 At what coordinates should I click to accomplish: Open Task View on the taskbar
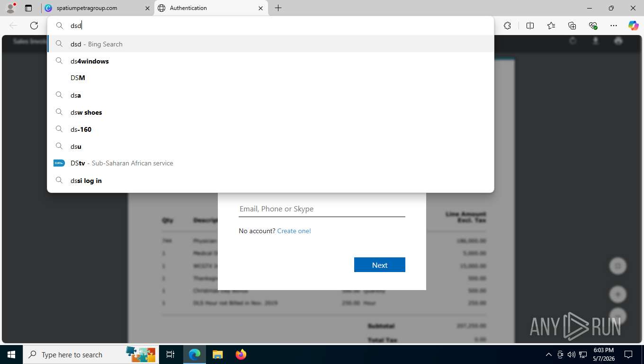(170, 355)
